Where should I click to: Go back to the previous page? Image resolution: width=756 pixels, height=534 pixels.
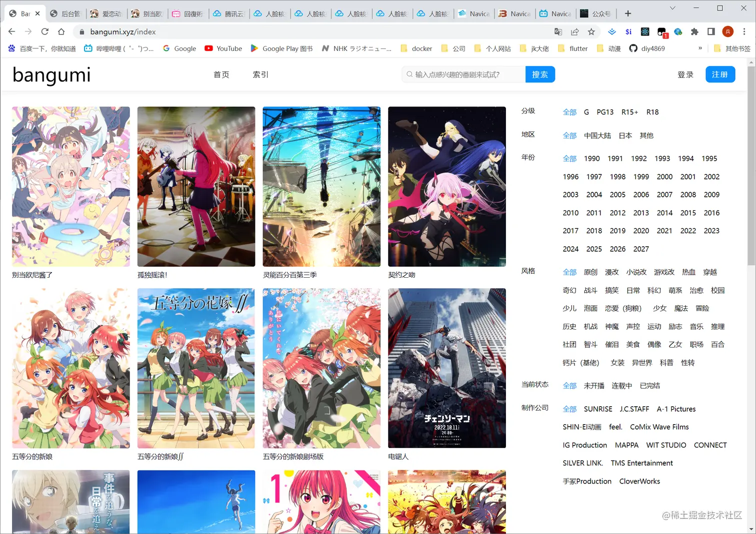12,31
